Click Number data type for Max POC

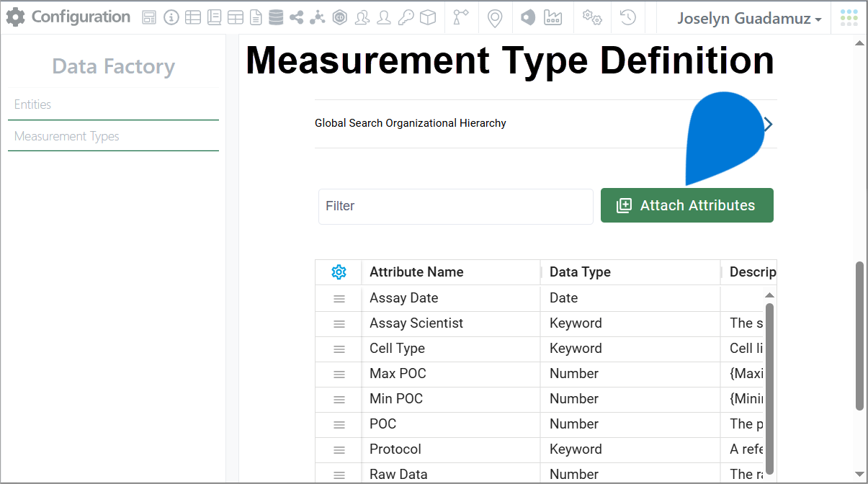pyautogui.click(x=574, y=374)
